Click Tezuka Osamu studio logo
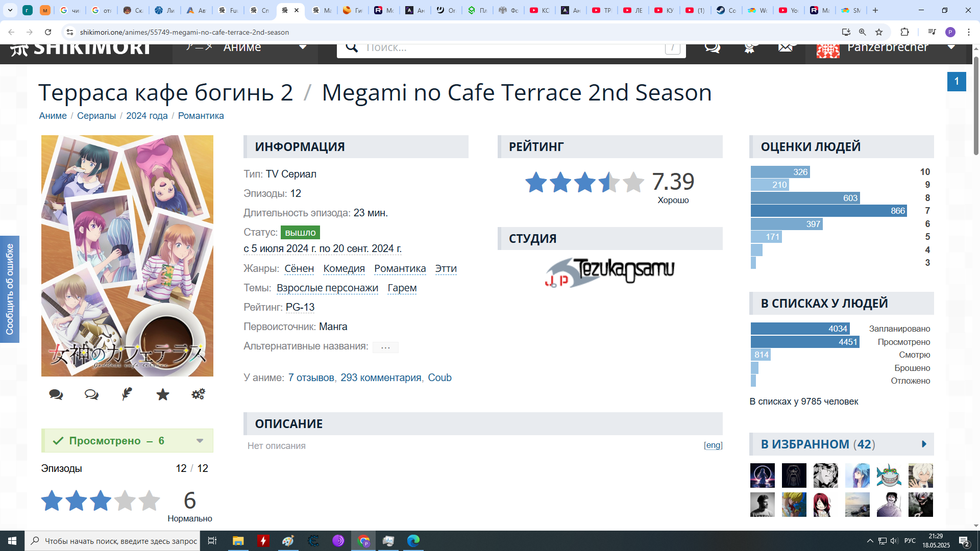980x551 pixels. point(610,272)
